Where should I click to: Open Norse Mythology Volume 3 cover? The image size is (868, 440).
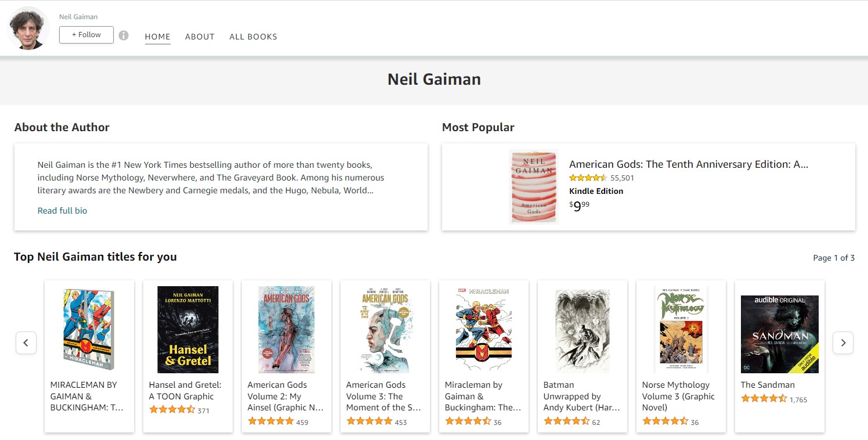tap(681, 329)
